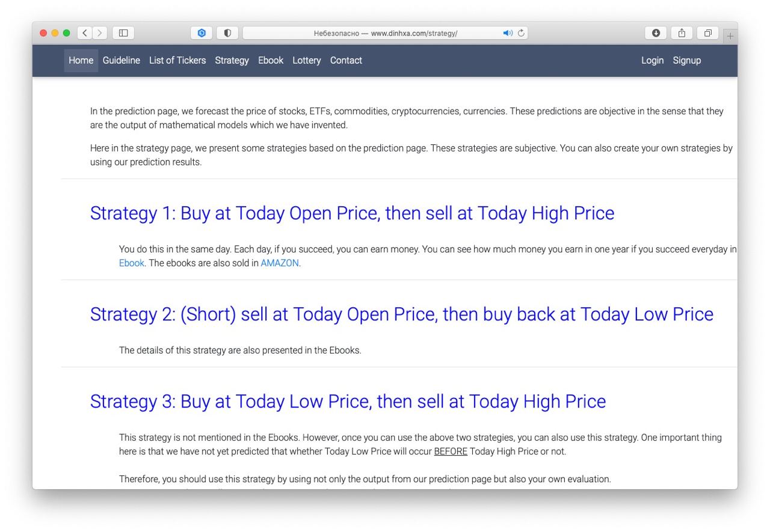Screen dimensions: 770x532
Task: Open the Strategy nav item
Action: click(x=232, y=60)
